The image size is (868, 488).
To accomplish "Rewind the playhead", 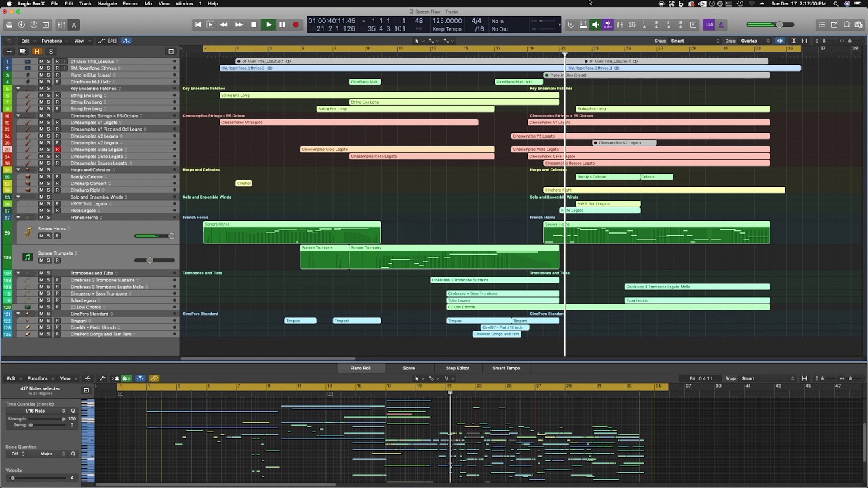I will click(223, 24).
